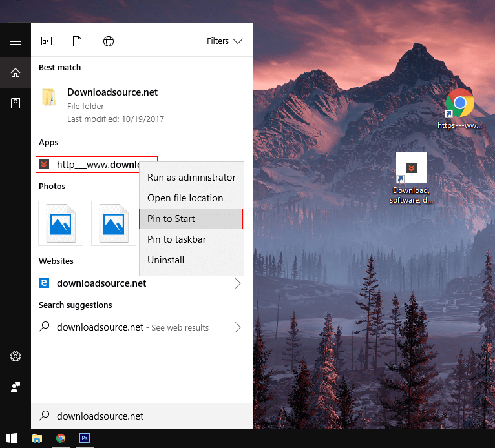Click the search box with downloadsource.net
This screenshot has width=495, height=448.
tap(142, 416)
